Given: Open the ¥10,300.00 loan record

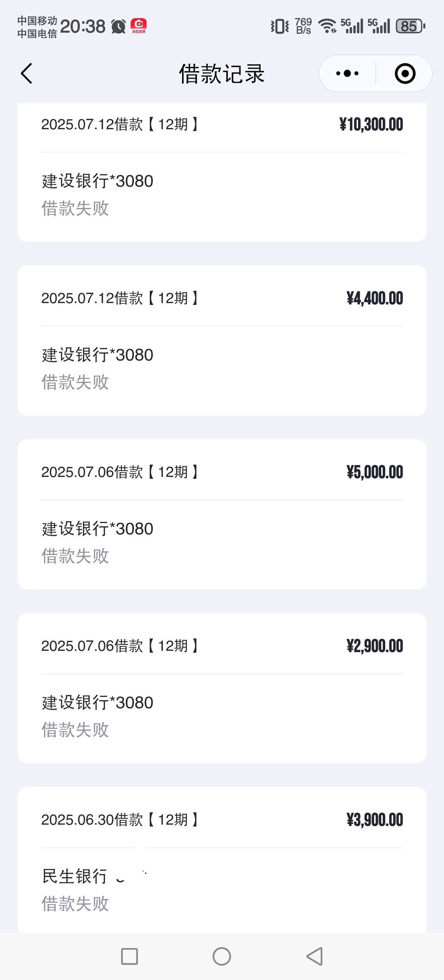Looking at the screenshot, I should pyautogui.click(x=222, y=172).
